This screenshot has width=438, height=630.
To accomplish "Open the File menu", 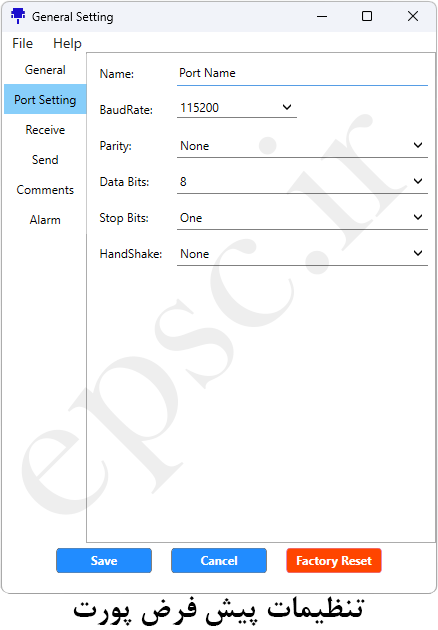I will pyautogui.click(x=23, y=43).
